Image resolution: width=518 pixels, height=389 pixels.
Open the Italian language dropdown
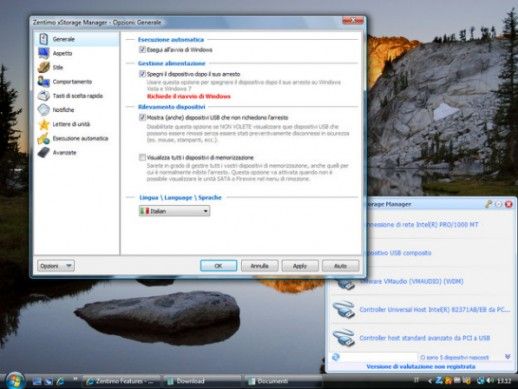point(174,211)
